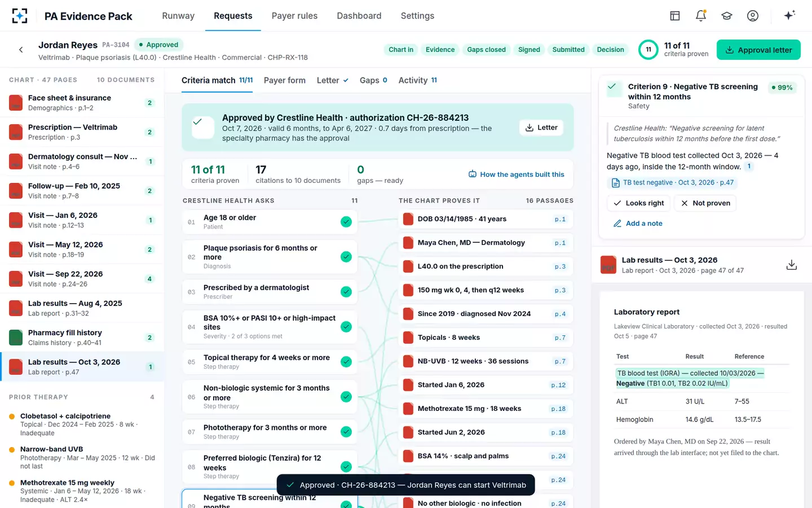The width and height of the screenshot is (812, 508).
Task: Open How the agents built this link
Action: (517, 174)
